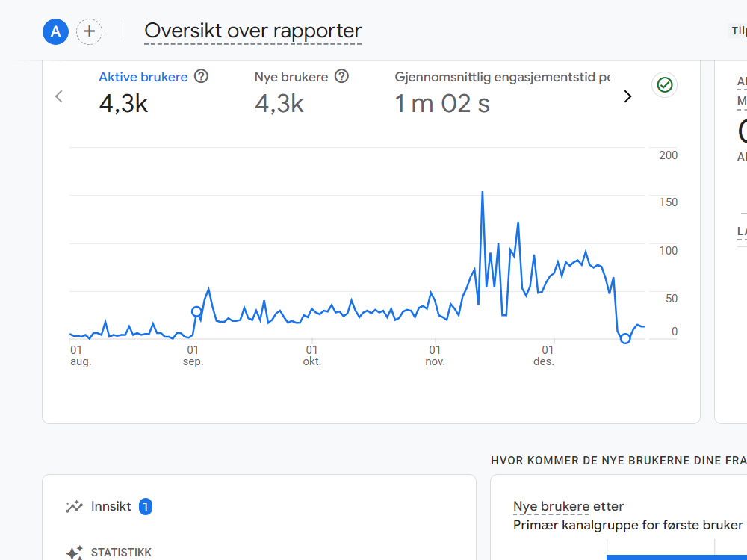The image size is (747, 560).
Task: Show previous metrics with left chevron
Action: tap(58, 96)
